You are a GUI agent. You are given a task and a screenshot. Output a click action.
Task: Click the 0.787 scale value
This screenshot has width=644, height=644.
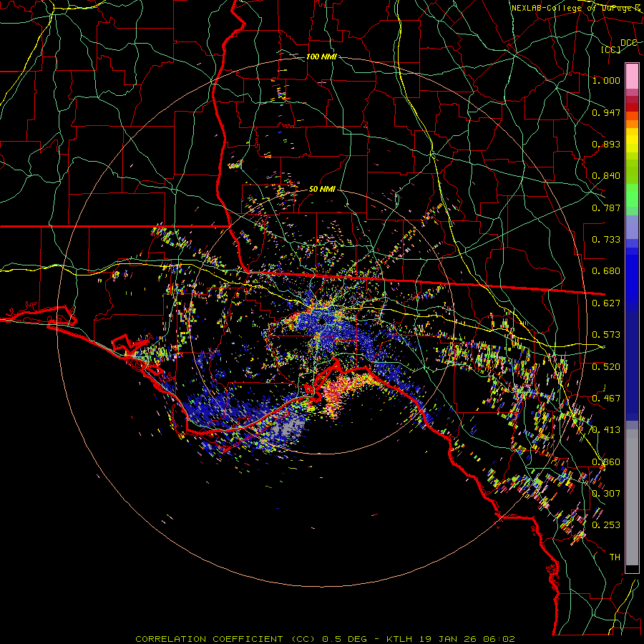606,208
